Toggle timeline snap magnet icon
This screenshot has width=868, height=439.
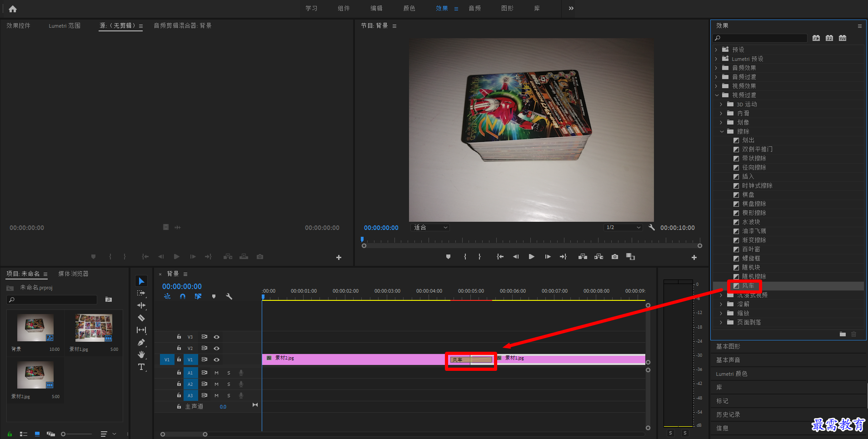[183, 296]
